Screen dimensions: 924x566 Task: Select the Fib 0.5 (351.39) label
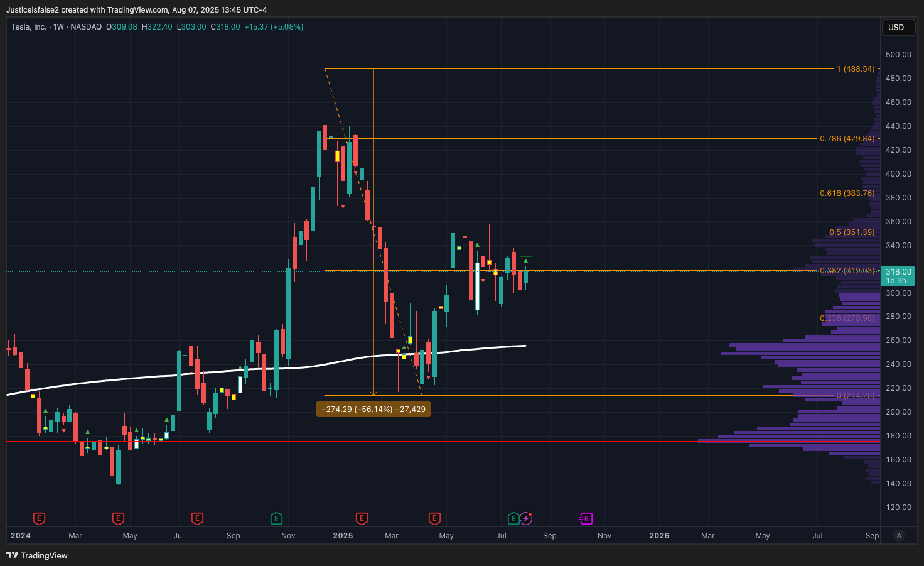pos(852,232)
